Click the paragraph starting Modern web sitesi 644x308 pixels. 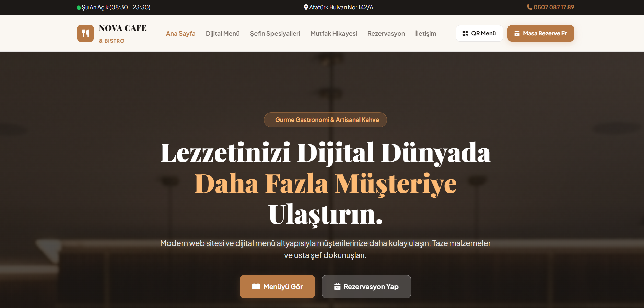click(325, 249)
